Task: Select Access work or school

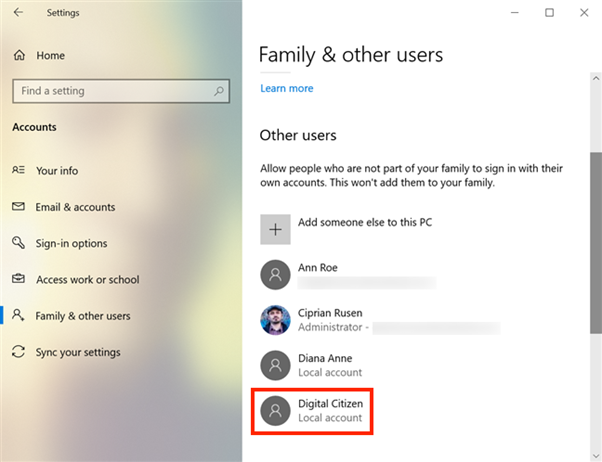Action: click(x=87, y=280)
